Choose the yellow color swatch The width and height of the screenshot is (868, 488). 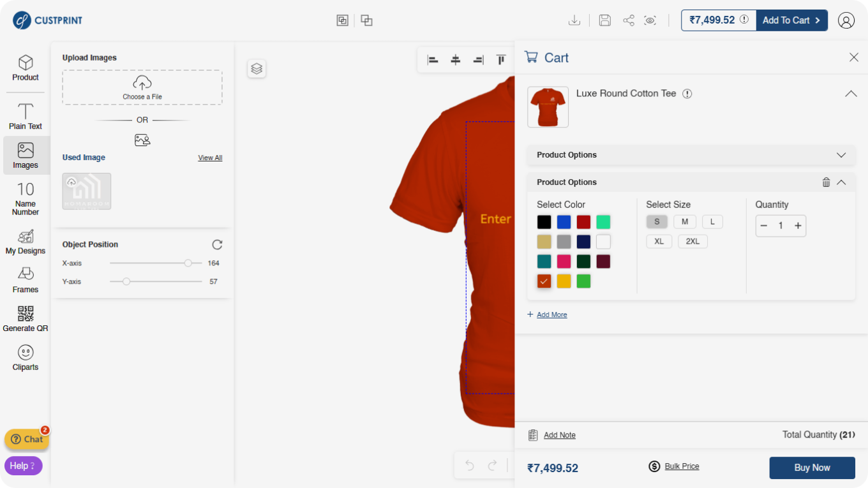point(564,281)
